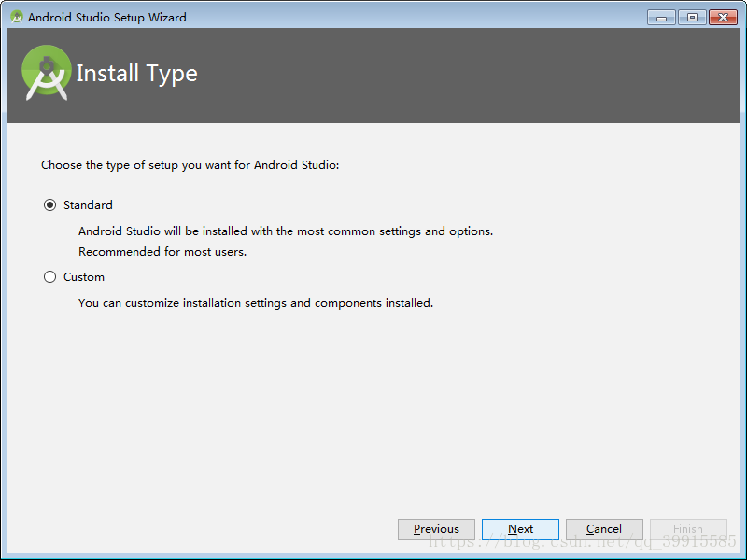Image resolution: width=747 pixels, height=560 pixels.
Task: Choose the Custom install type radio button
Action: click(x=50, y=277)
